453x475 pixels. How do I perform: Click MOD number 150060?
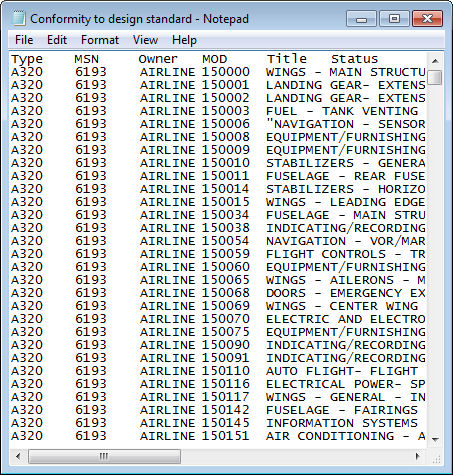pos(226,267)
